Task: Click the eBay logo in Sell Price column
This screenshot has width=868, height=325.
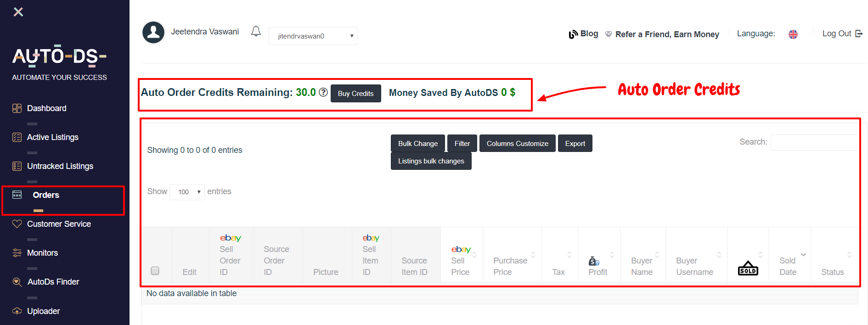Action: point(461,249)
